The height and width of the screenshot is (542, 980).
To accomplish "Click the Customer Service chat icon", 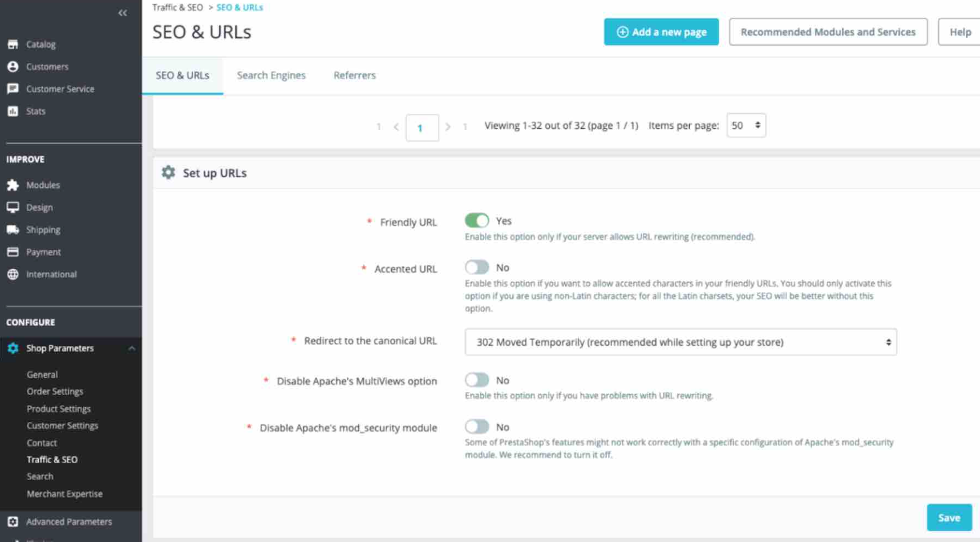I will click(13, 89).
